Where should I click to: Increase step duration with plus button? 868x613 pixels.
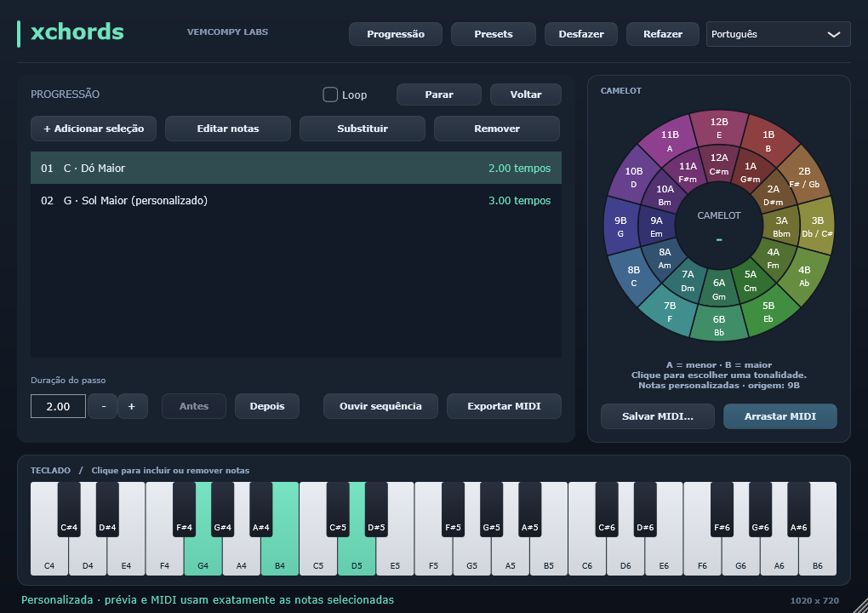click(x=132, y=406)
